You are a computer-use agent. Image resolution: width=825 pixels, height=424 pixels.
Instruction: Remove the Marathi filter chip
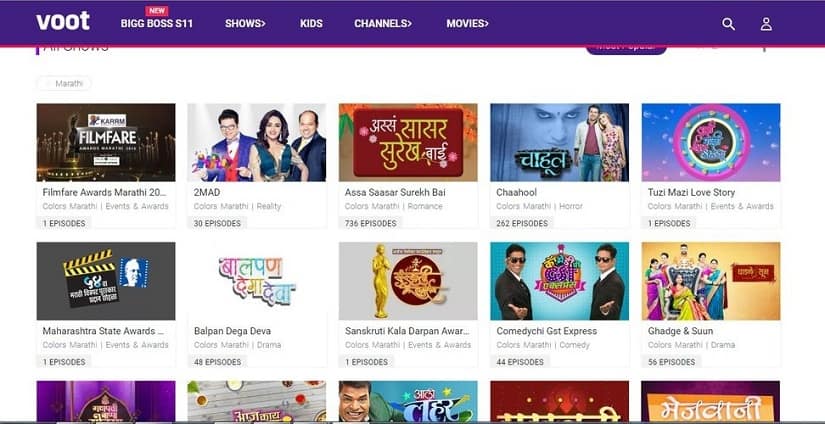[x=49, y=84]
